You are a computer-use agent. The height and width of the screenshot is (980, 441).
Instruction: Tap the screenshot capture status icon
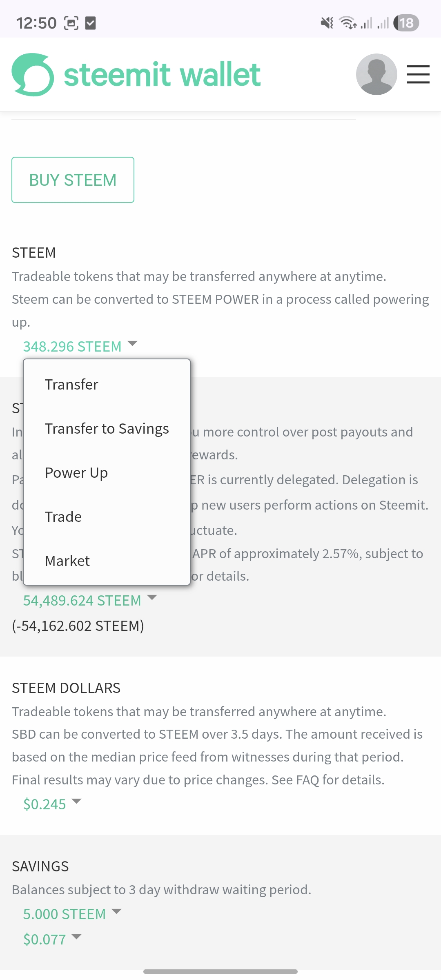(71, 23)
